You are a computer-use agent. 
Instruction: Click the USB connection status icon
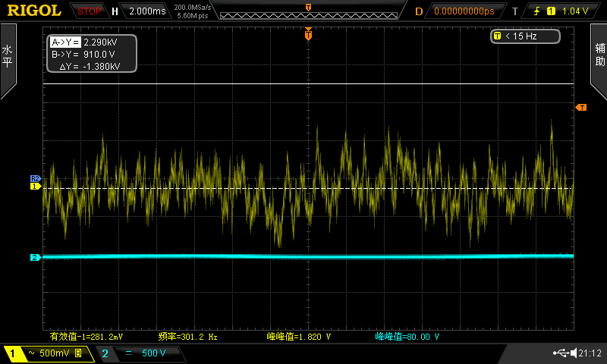[x=561, y=353]
